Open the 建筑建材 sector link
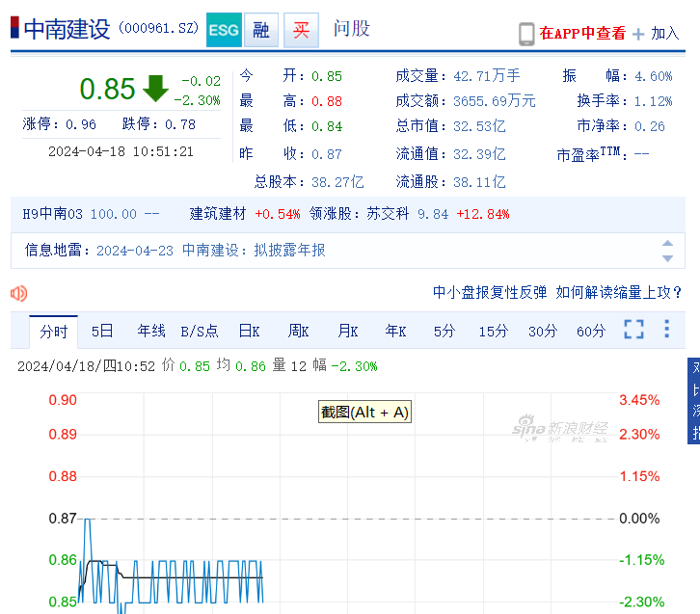Viewport: 700px width, 614px height. [x=218, y=214]
